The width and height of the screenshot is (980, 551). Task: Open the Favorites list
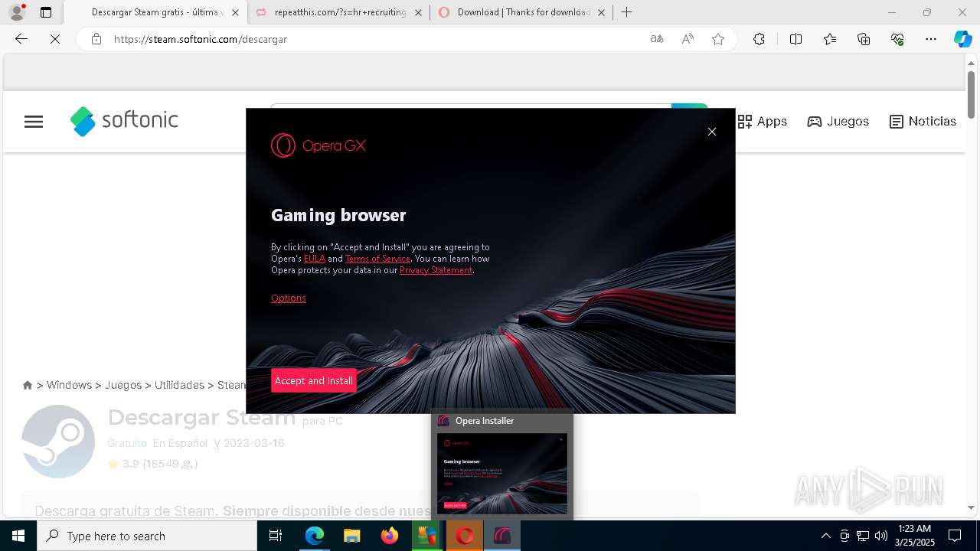(x=830, y=39)
